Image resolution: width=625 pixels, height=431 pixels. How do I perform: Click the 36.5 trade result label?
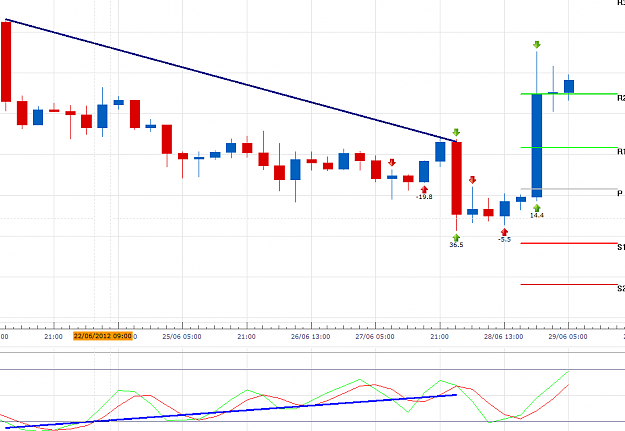point(456,245)
